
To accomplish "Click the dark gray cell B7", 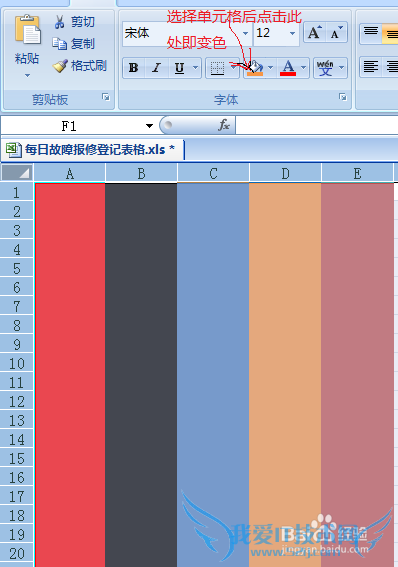I will 141,306.
